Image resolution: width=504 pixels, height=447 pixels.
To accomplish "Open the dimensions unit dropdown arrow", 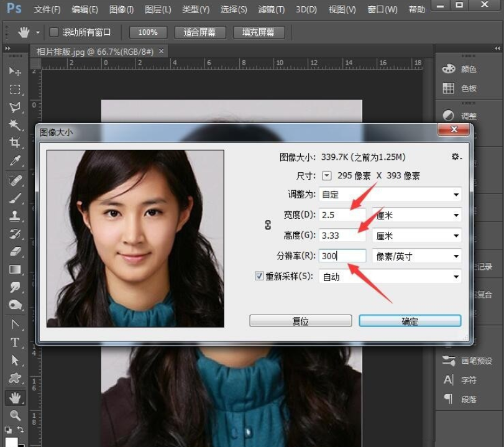I will tap(326, 175).
